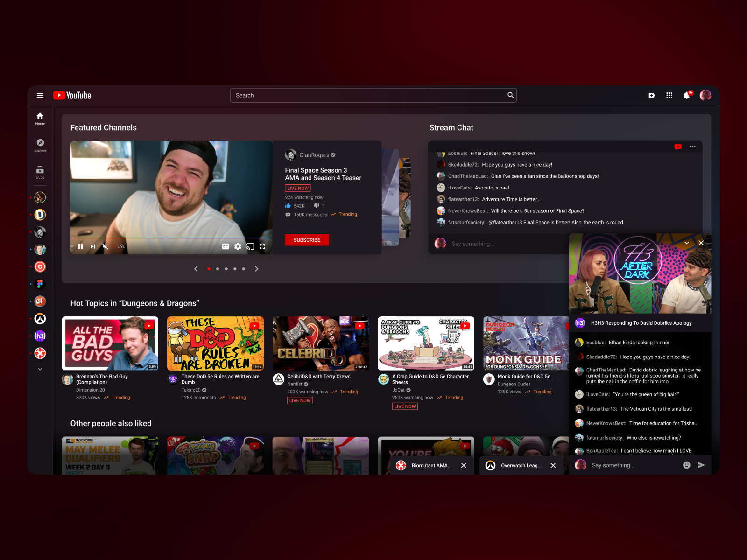Unmute the Final Space live stream
Screen dimensions: 747x560
[106, 246]
